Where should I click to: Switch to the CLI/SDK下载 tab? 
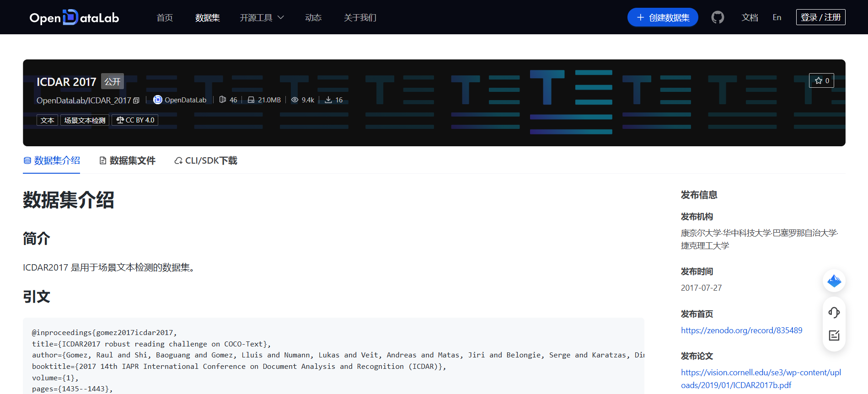[206, 160]
